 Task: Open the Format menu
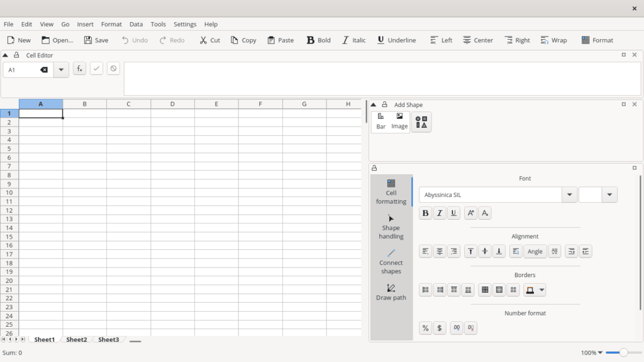[x=111, y=24]
